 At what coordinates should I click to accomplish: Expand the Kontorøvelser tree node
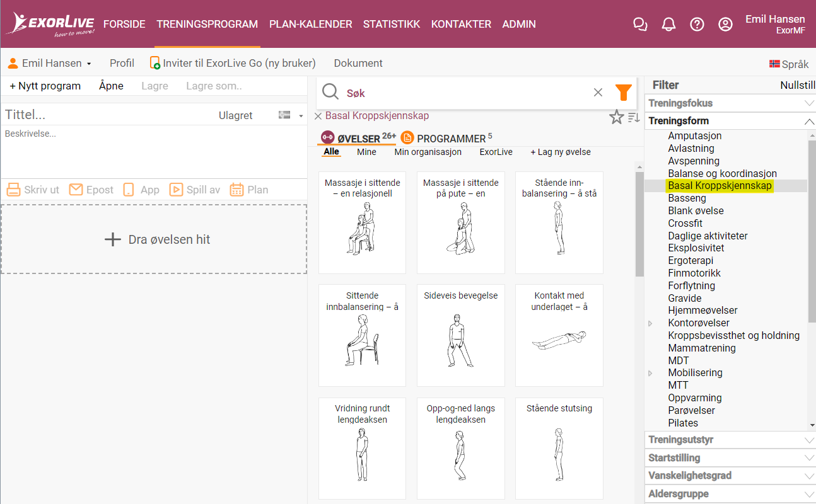coord(651,323)
